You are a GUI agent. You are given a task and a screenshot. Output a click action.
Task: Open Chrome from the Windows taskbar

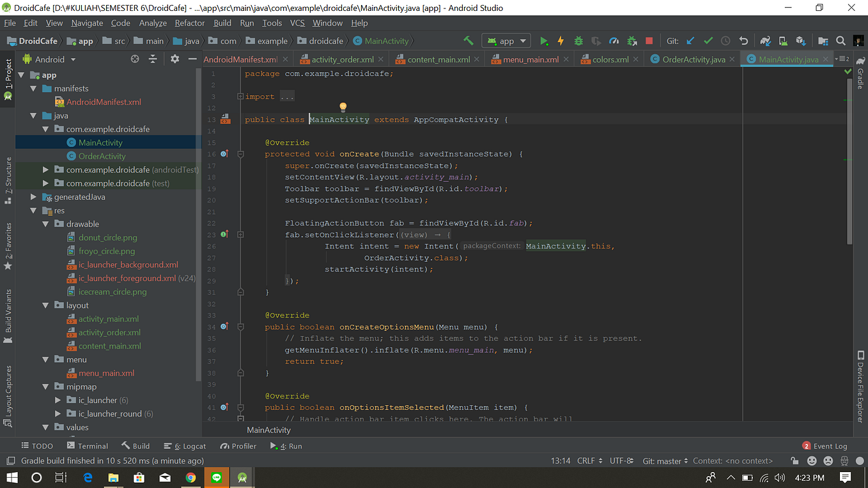coord(191,477)
